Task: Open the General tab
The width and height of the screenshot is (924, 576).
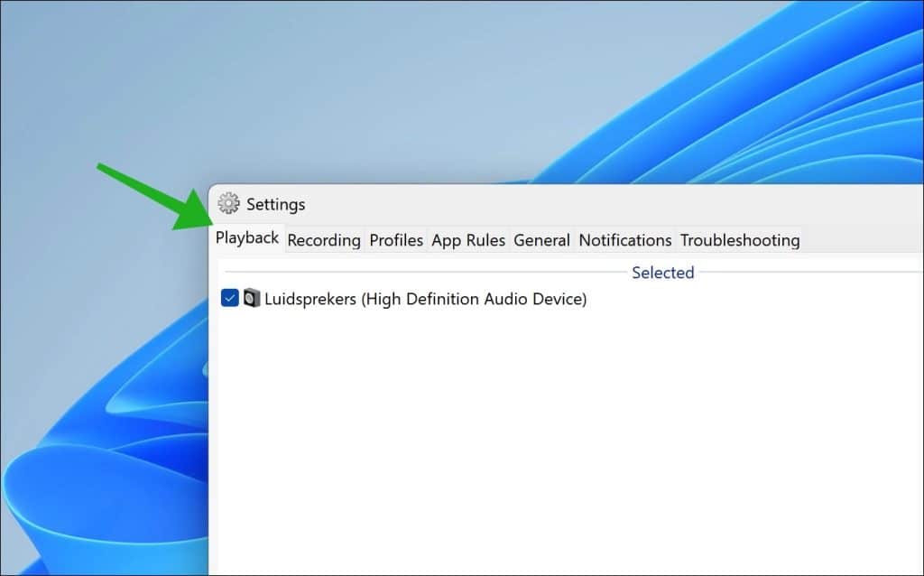Action: point(541,240)
